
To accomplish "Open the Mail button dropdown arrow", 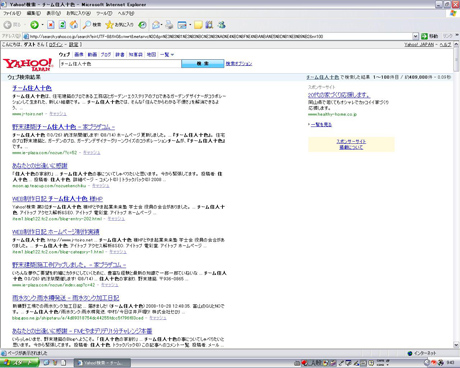I will [162, 25].
